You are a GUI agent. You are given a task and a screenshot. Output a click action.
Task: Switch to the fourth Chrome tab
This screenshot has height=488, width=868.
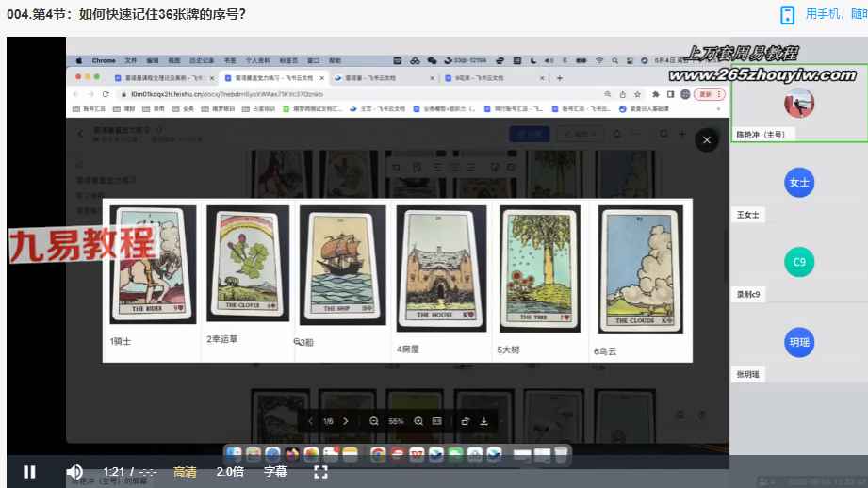click(x=495, y=78)
